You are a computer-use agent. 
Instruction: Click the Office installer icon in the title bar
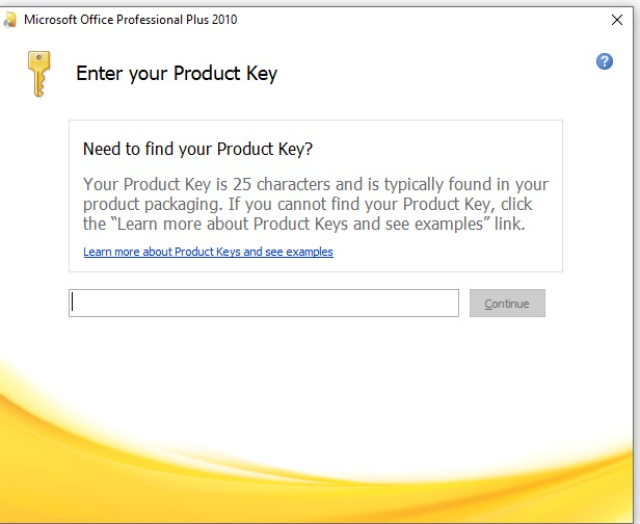(10, 20)
